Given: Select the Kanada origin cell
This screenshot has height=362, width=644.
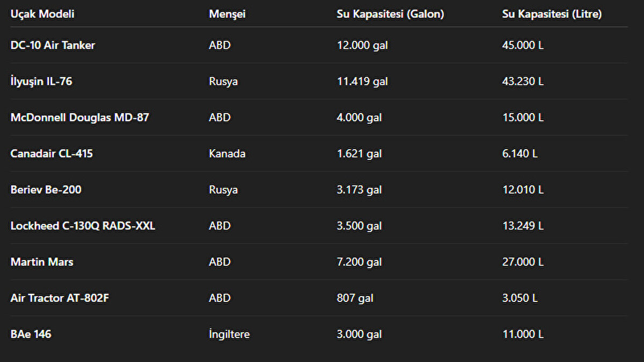Looking at the screenshot, I should point(227,154).
